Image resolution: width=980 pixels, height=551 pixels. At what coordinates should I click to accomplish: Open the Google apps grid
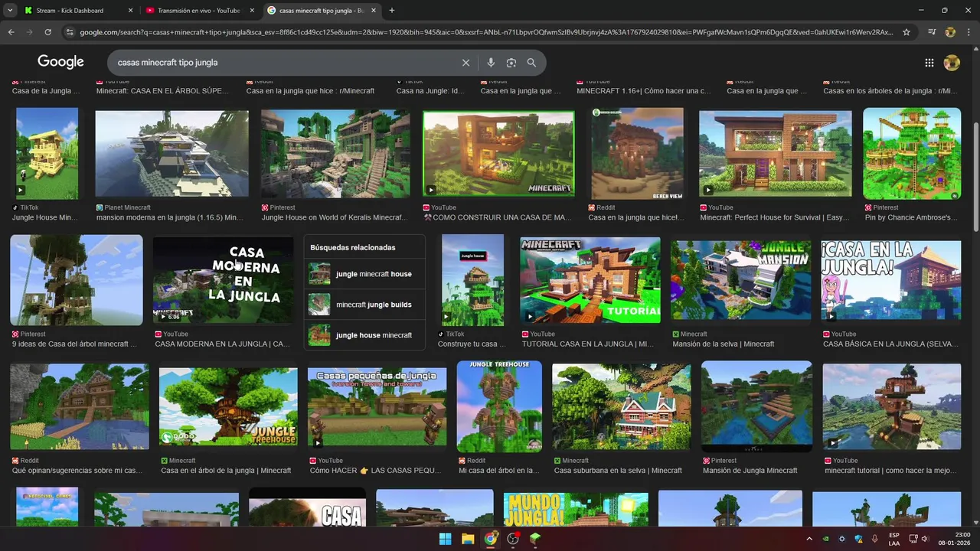click(929, 63)
